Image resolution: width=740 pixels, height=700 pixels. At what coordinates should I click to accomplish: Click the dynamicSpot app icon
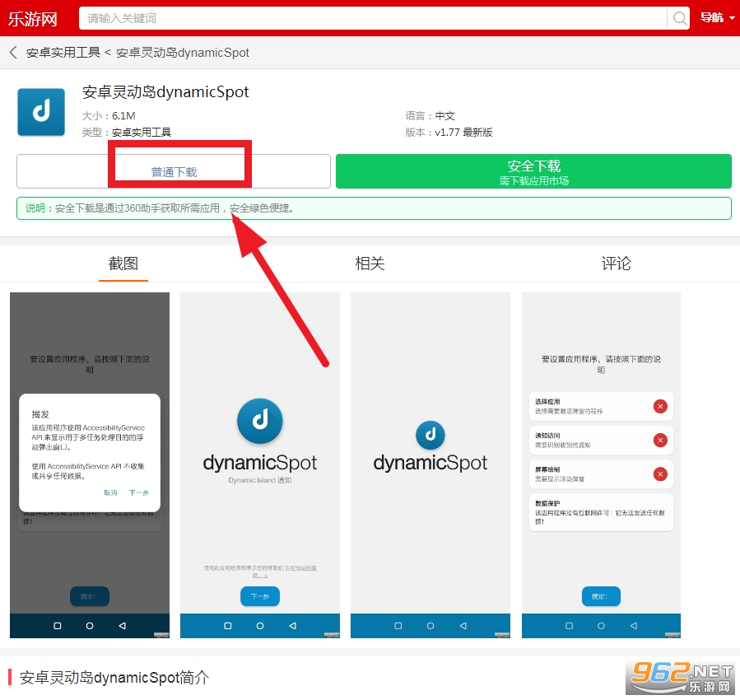[x=41, y=112]
